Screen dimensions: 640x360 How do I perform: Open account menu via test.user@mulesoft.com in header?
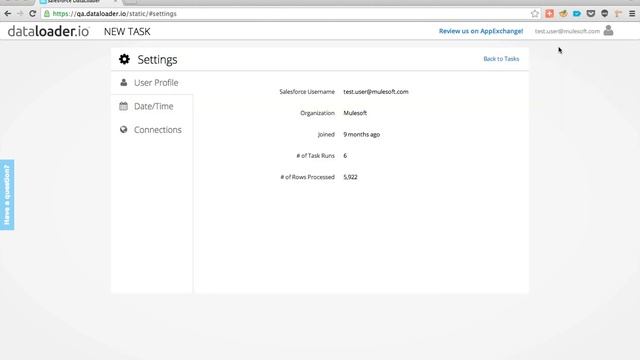(x=567, y=31)
